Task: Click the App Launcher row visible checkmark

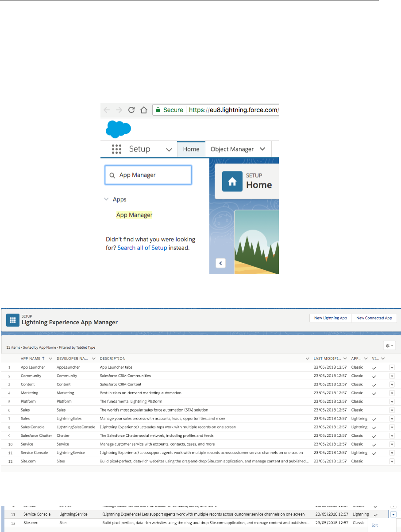Action: pyautogui.click(x=374, y=368)
